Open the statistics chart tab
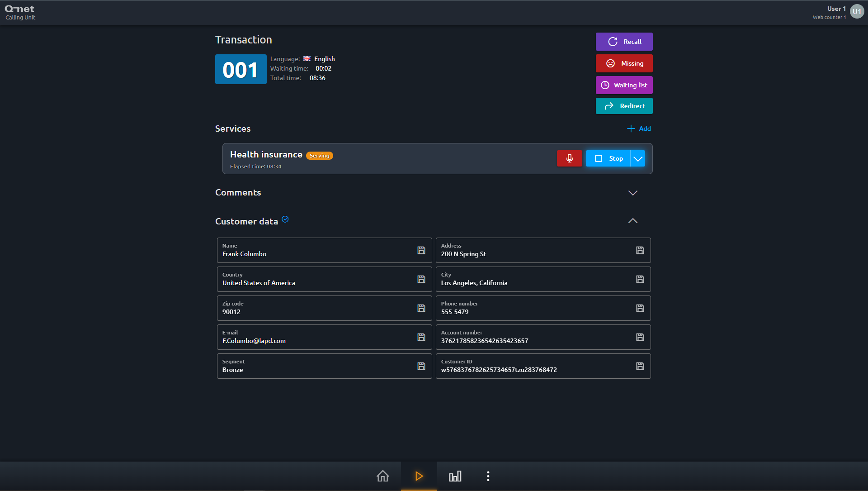This screenshot has height=491, width=868. pyautogui.click(x=455, y=476)
